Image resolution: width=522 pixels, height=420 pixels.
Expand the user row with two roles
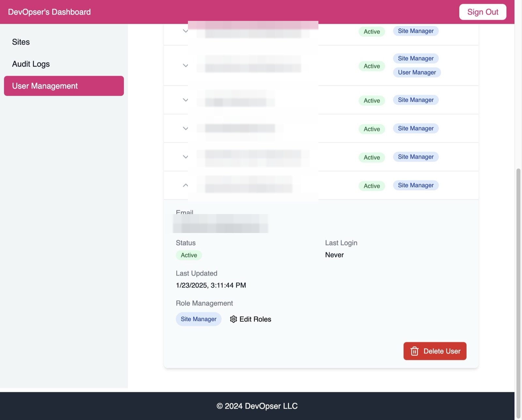(x=185, y=66)
